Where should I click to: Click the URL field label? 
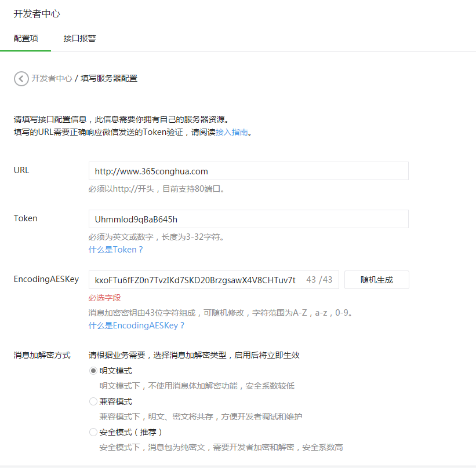click(21, 170)
